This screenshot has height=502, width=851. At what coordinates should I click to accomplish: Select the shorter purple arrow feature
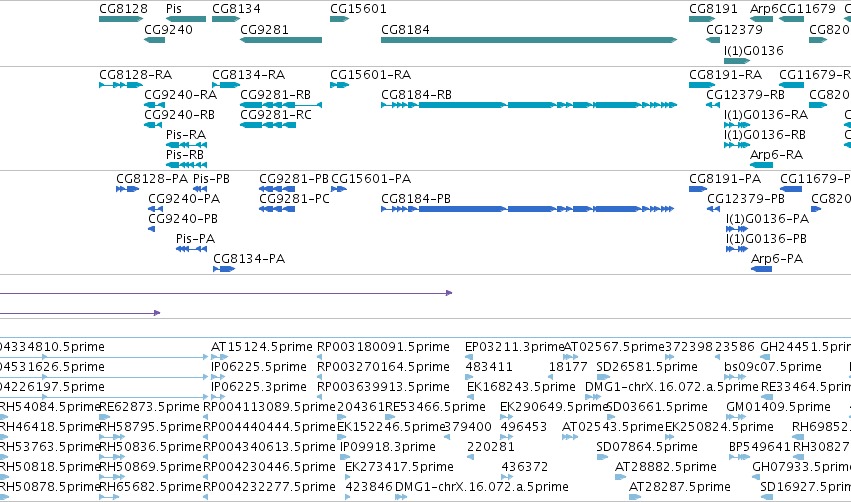point(80,313)
